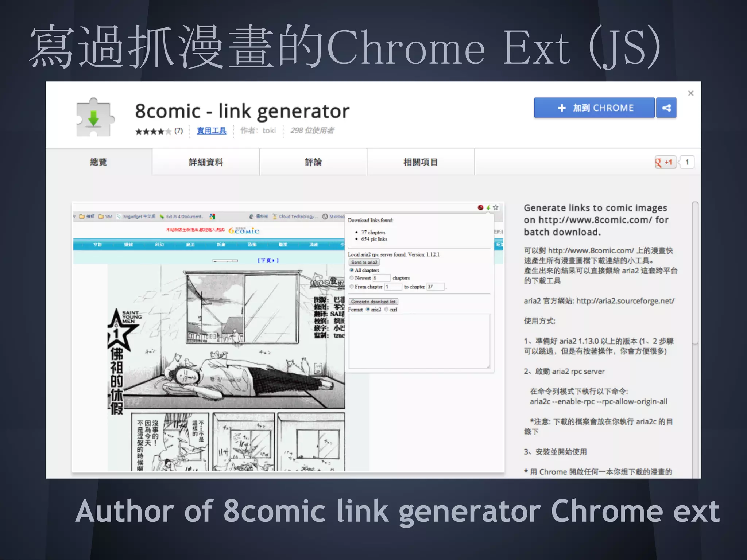This screenshot has width=747, height=560.
Task: Click the share icon button beside 加到 CHROME
Action: coord(666,108)
